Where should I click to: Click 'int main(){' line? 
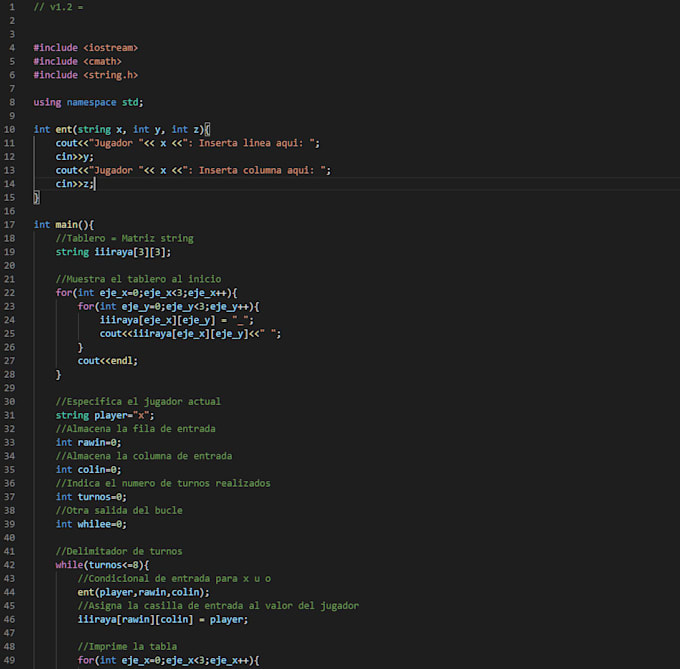tap(63, 225)
